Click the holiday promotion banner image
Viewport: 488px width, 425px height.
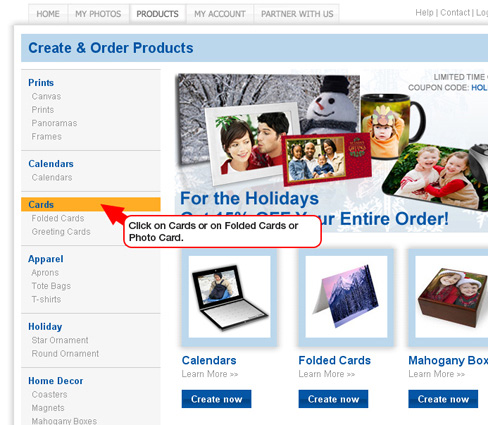tap(331, 153)
